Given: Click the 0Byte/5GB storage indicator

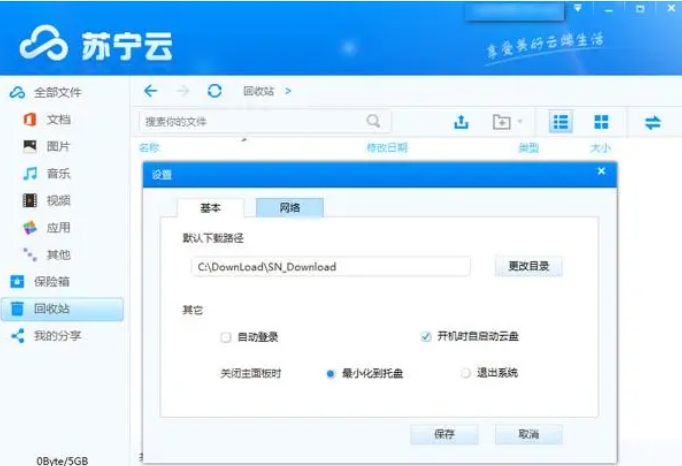Looking at the screenshot, I should [62, 461].
